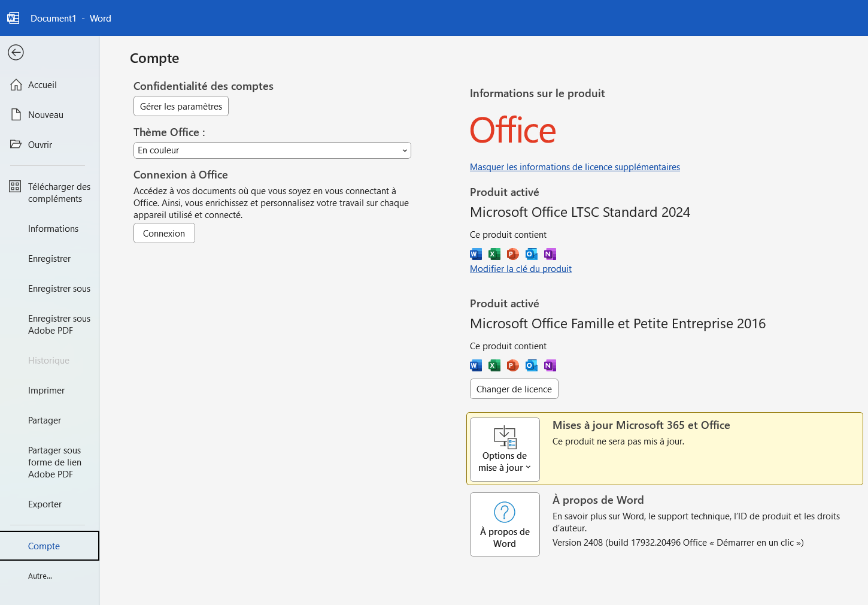
Task: Click PowerPoint icon under Famille et Petite Entreprise 2016
Action: tap(513, 365)
